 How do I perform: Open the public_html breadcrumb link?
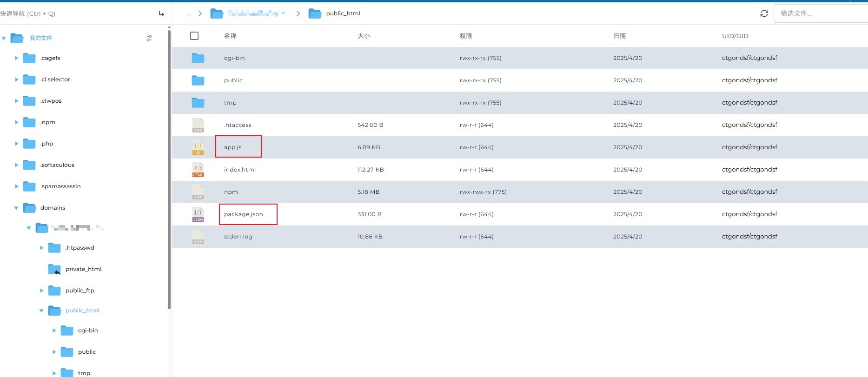pyautogui.click(x=343, y=13)
